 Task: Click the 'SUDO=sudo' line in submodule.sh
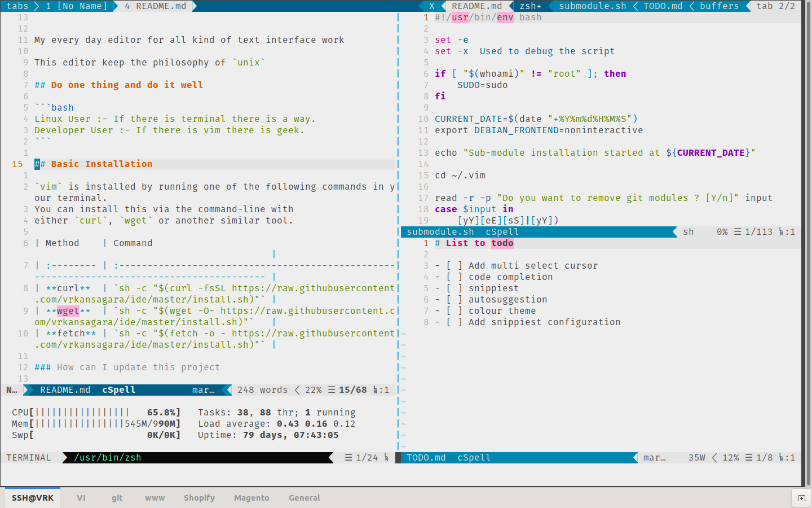coord(483,85)
